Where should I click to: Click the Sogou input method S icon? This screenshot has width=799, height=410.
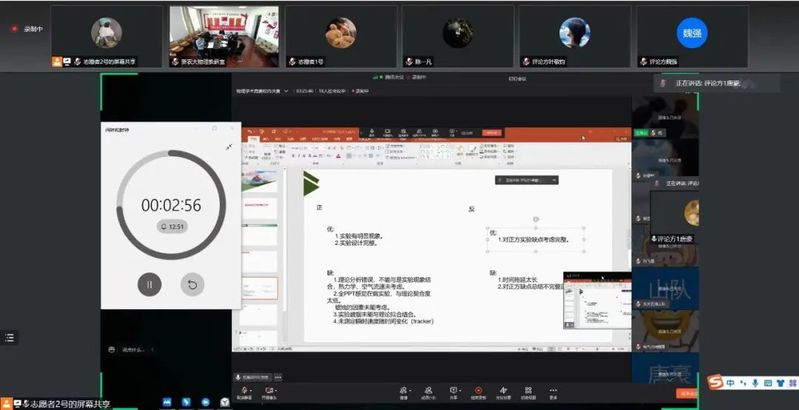pos(715,383)
